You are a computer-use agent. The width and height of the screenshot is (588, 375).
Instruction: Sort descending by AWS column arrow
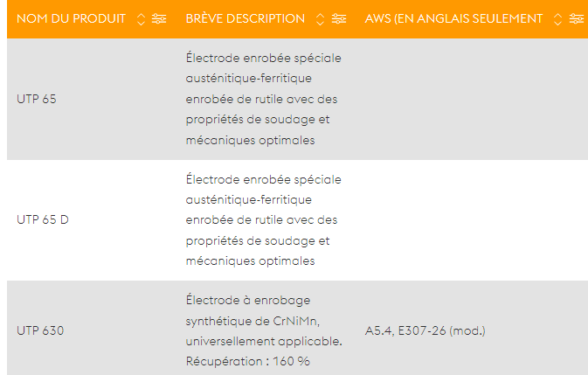557,23
